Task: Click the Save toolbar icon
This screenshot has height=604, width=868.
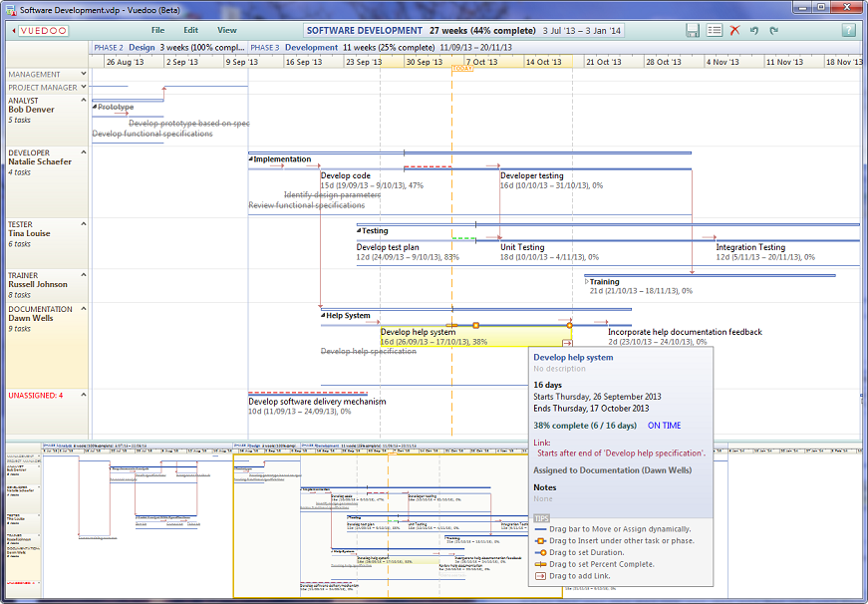Action: (x=693, y=31)
